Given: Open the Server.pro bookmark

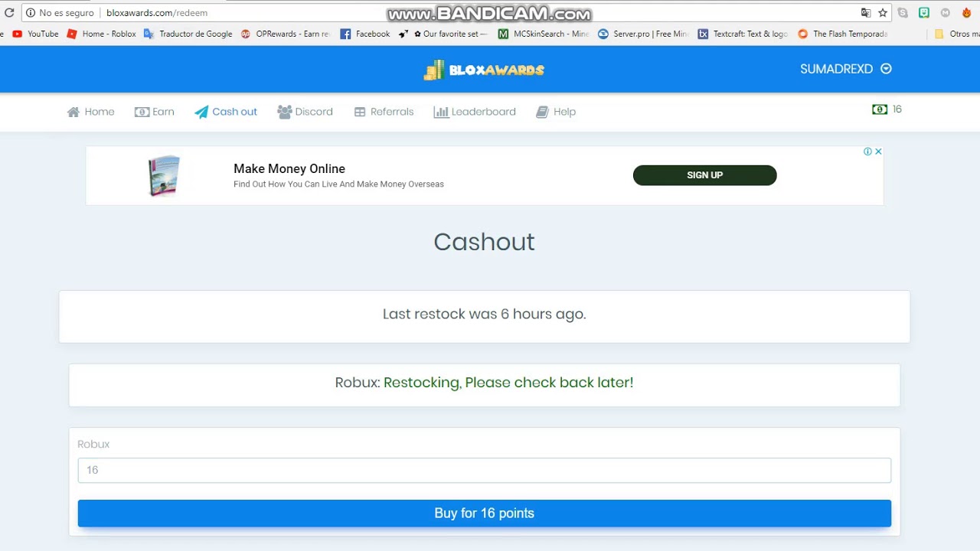Looking at the screenshot, I should point(643,34).
